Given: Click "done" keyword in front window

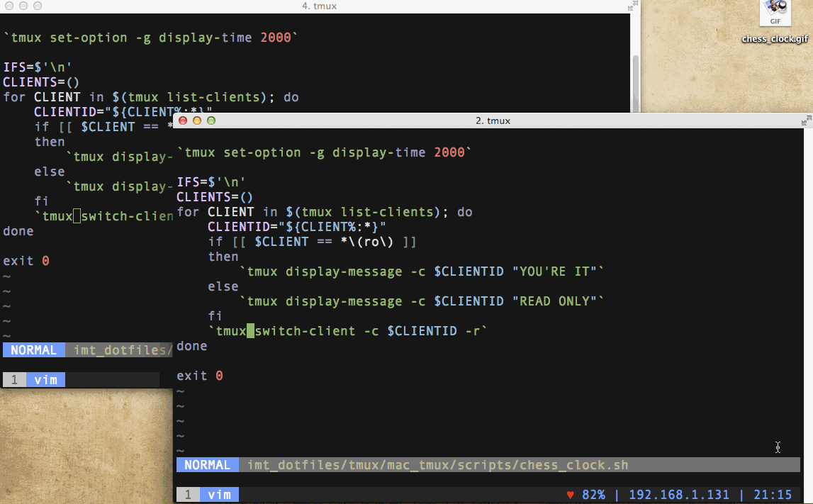Looking at the screenshot, I should point(192,346).
